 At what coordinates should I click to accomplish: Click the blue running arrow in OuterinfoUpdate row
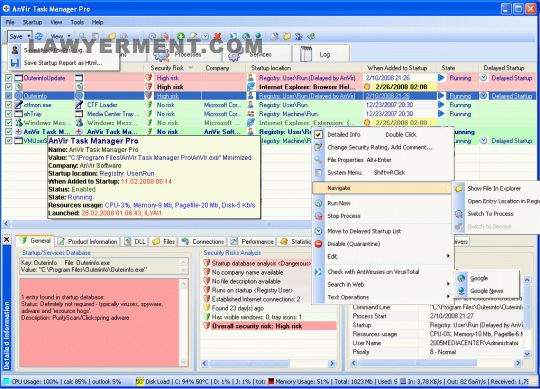pyautogui.click(x=441, y=78)
